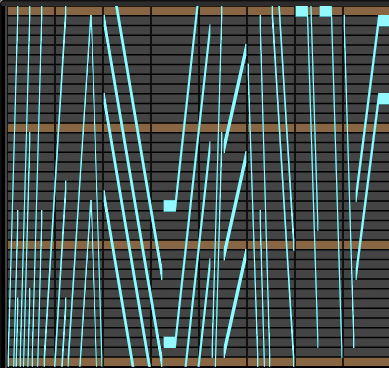Click the third brown row from the top

pos(198,245)
